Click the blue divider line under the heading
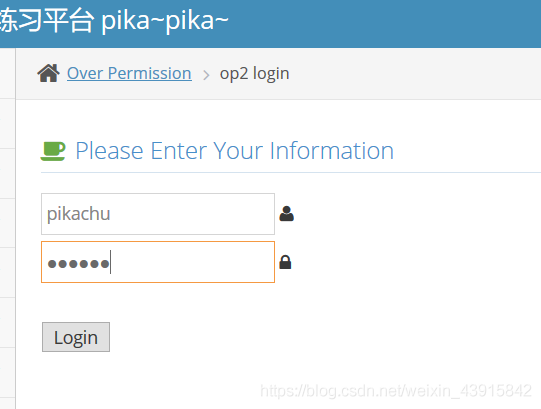 tap(291, 172)
